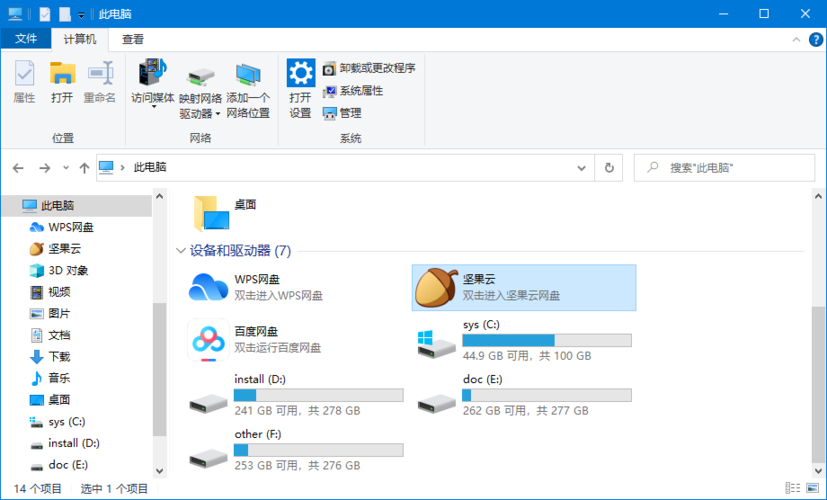Image resolution: width=827 pixels, height=500 pixels.
Task: Click 映射网络驱动器 icon
Action: [x=200, y=77]
